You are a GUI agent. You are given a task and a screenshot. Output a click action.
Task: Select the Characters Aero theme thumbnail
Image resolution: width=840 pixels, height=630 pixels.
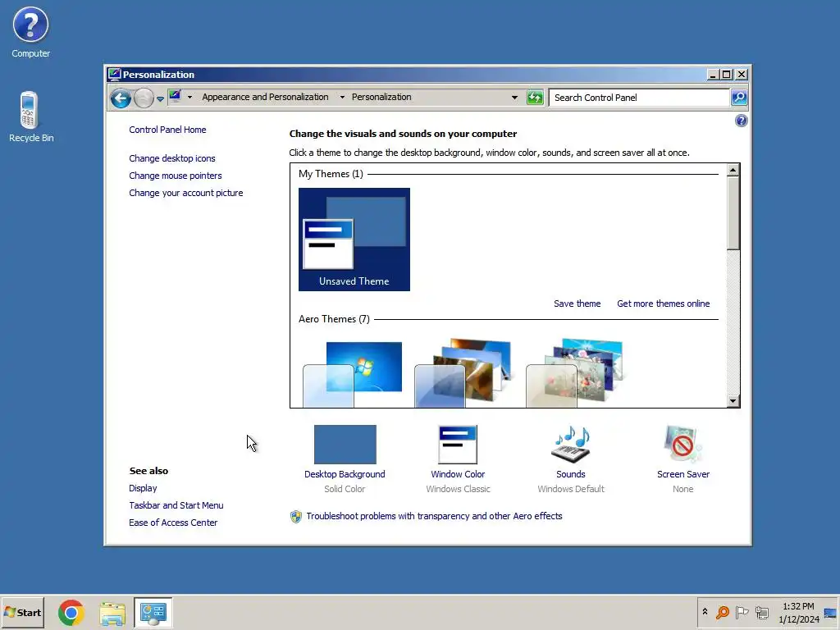[x=574, y=373]
